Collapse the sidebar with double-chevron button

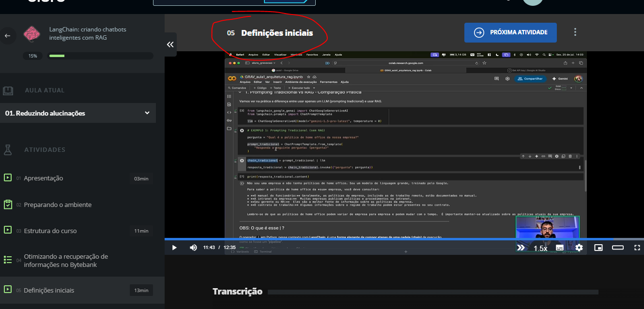pyautogui.click(x=170, y=44)
